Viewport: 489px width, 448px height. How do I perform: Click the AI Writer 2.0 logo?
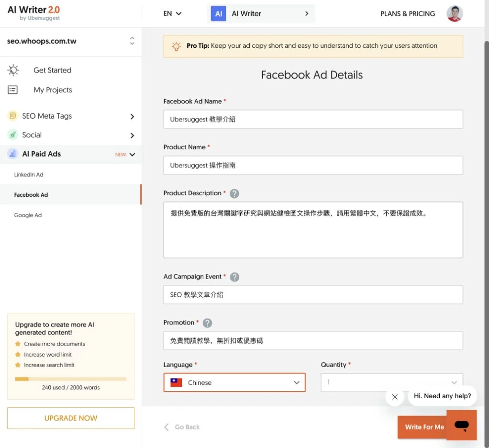tap(33, 13)
